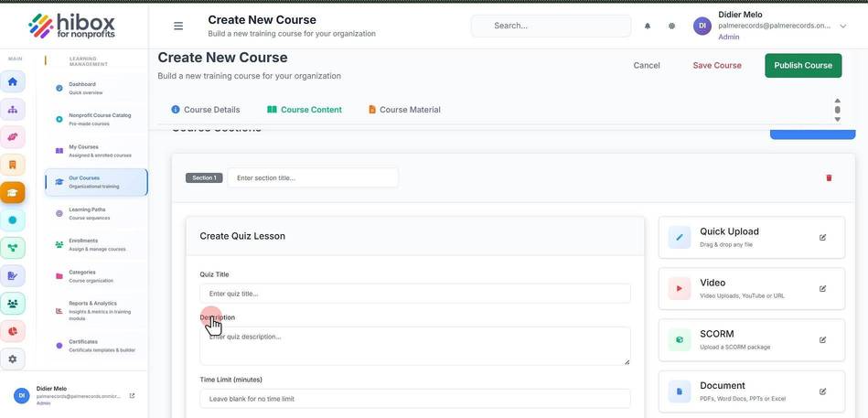Click the settings gear in top header
868x418 pixels.
click(x=671, y=26)
